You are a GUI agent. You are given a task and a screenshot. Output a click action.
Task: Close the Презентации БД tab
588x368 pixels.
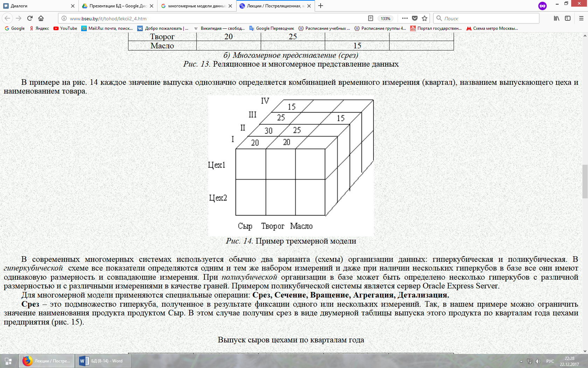click(152, 6)
